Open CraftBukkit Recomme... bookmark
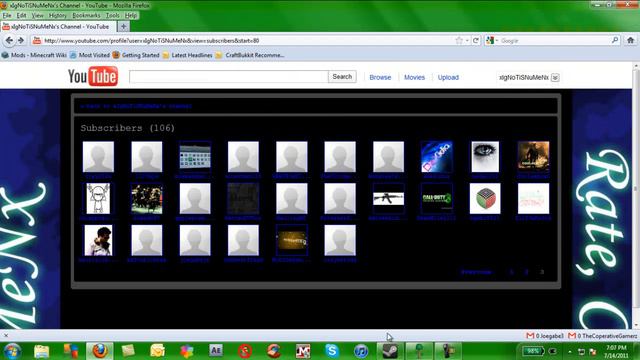The image size is (640, 360). (250, 55)
